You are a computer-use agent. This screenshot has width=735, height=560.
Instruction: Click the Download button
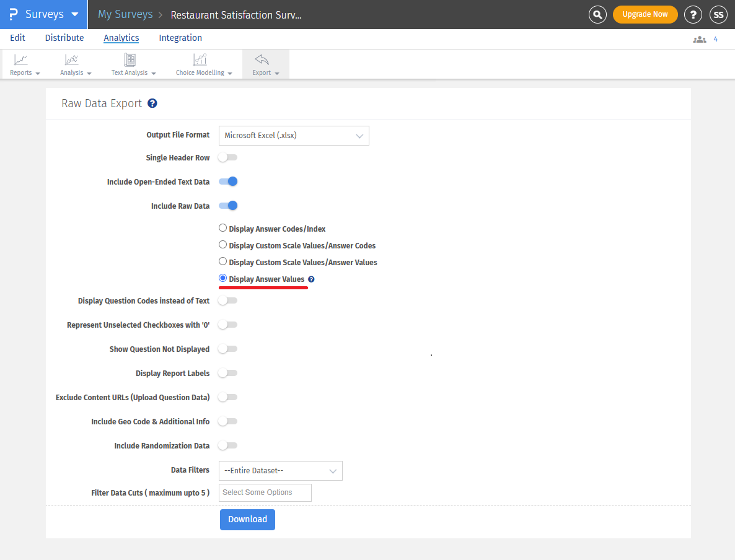(x=247, y=519)
